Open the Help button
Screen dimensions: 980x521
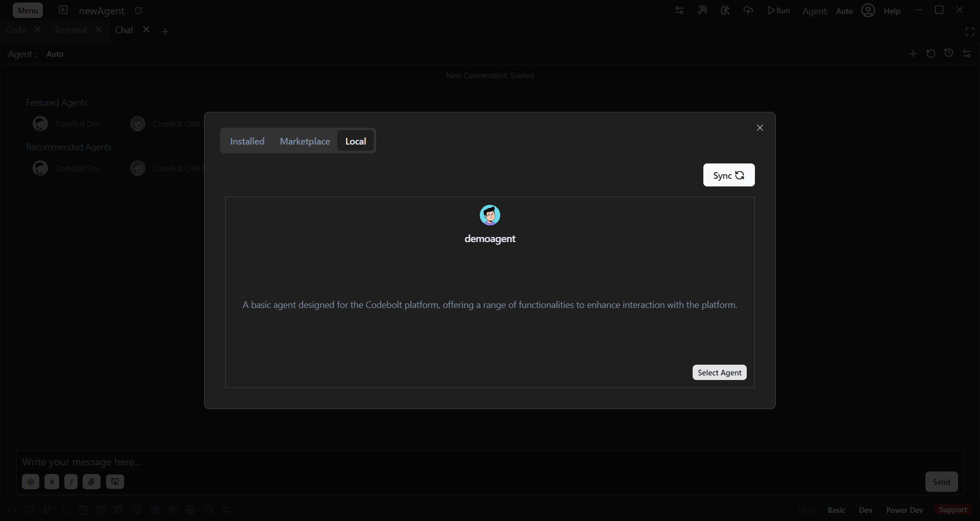pos(892,11)
